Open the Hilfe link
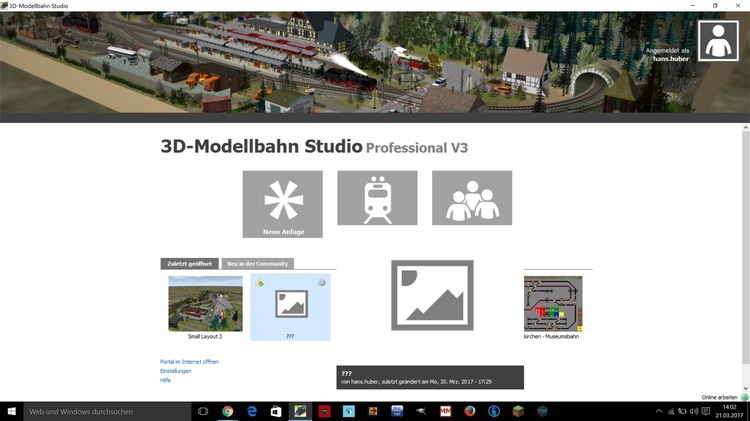Viewport: 750px width, 421px height. [x=165, y=380]
